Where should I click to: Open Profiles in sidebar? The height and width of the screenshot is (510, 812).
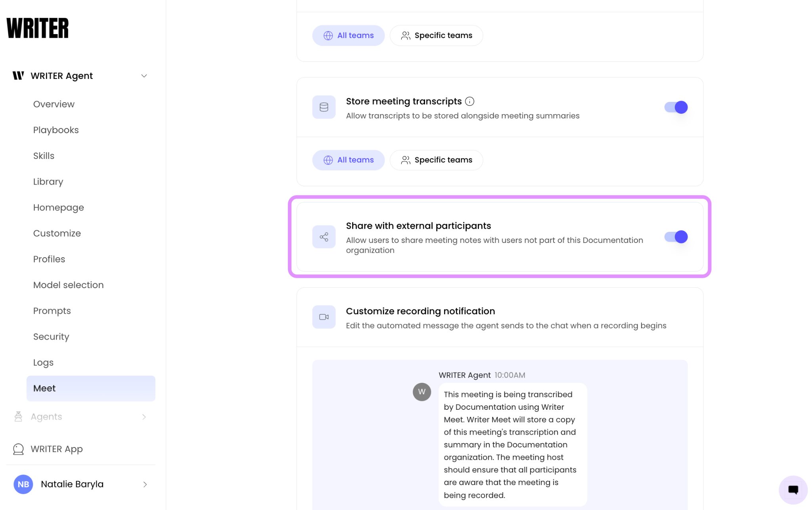coord(49,259)
